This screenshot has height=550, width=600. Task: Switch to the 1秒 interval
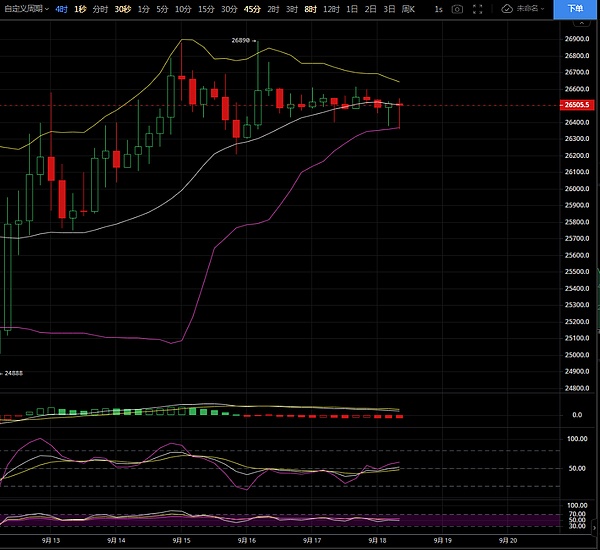click(x=81, y=8)
